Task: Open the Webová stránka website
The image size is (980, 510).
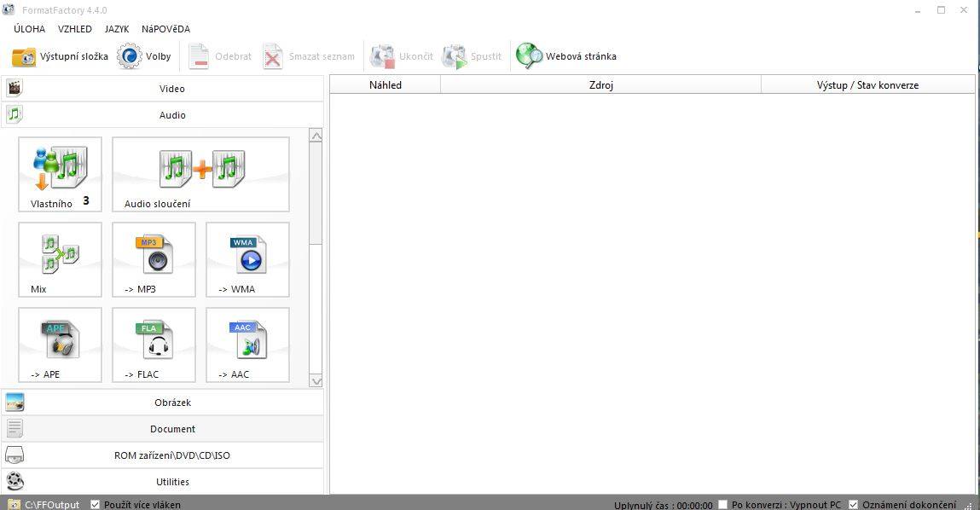Action: (x=566, y=56)
